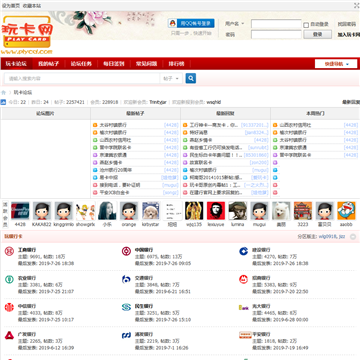
Task: Open the 光大银行 forum logo
Action: [244, 308]
